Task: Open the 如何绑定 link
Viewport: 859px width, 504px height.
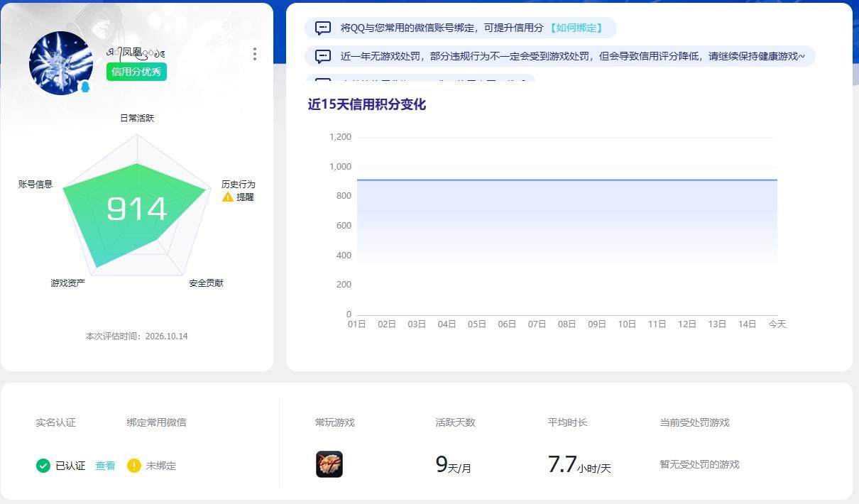Action: coord(576,28)
